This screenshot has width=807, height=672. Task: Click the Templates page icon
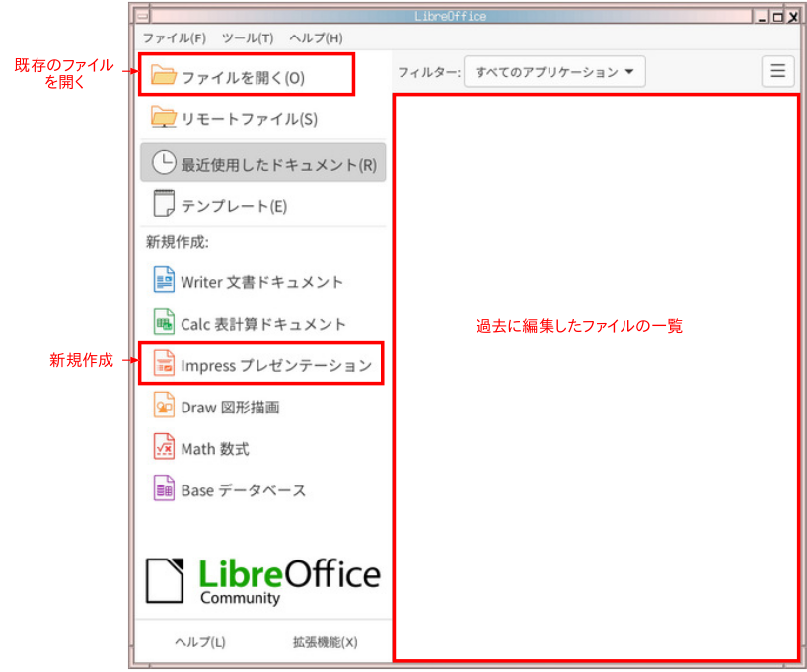click(x=164, y=204)
